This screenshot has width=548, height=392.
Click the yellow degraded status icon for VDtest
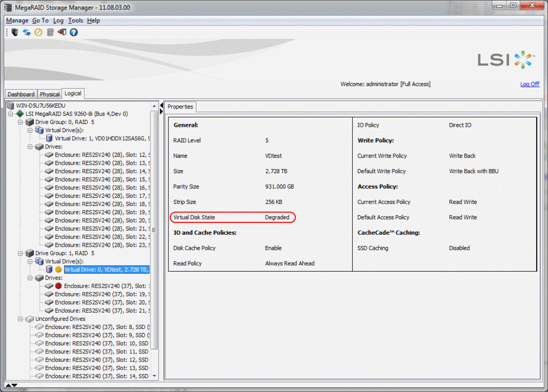pos(58,270)
